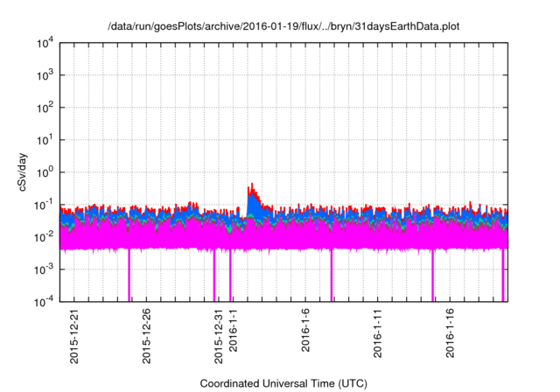The height and width of the screenshot is (392, 560).
Task: Click the '2015-12-31' date tick label
Action: point(218,336)
